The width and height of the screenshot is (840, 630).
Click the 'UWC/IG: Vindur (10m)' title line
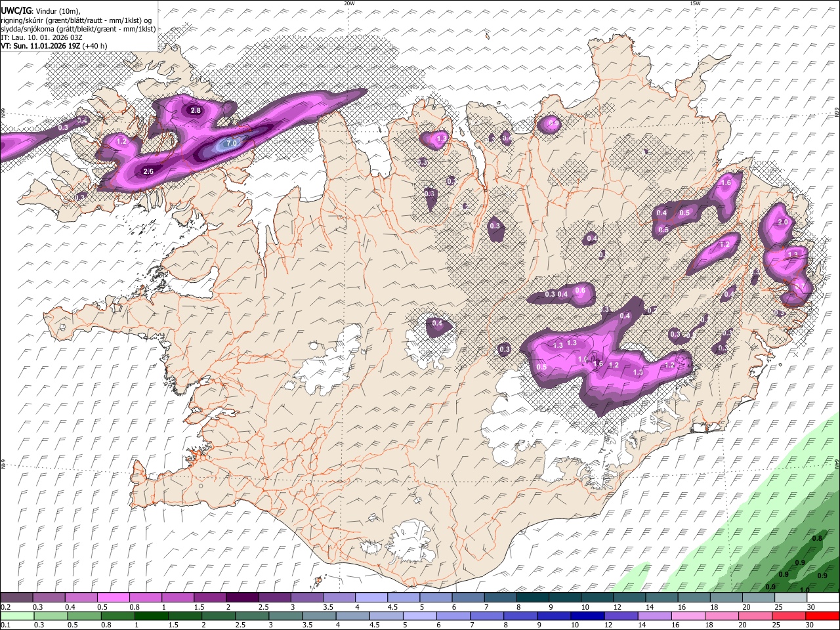point(40,10)
